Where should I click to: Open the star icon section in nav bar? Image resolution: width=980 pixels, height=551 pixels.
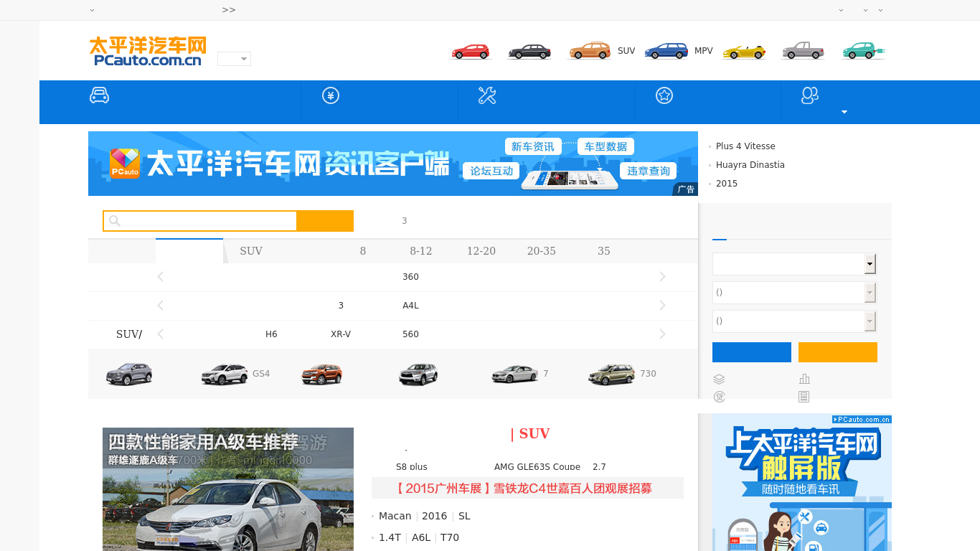664,95
